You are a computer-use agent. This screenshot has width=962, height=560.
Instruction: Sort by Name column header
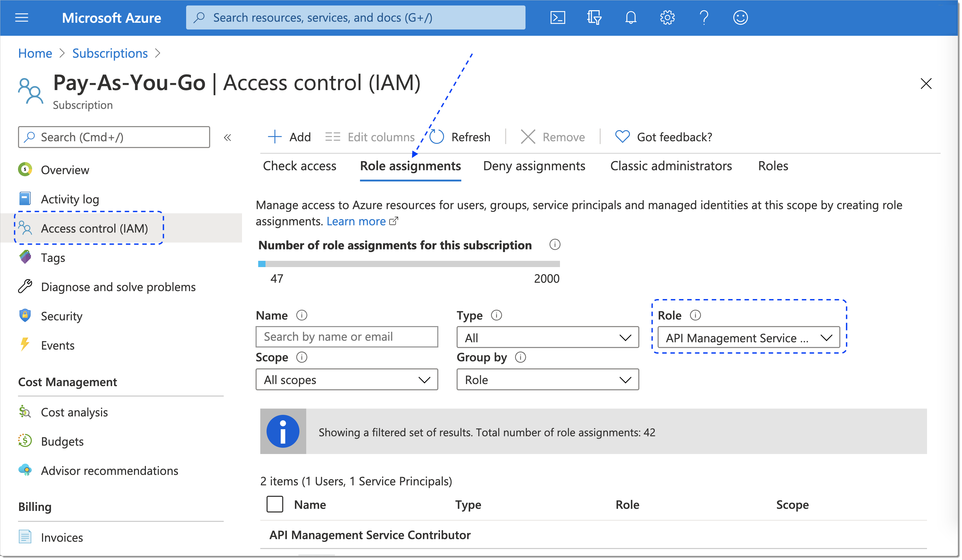tap(310, 505)
